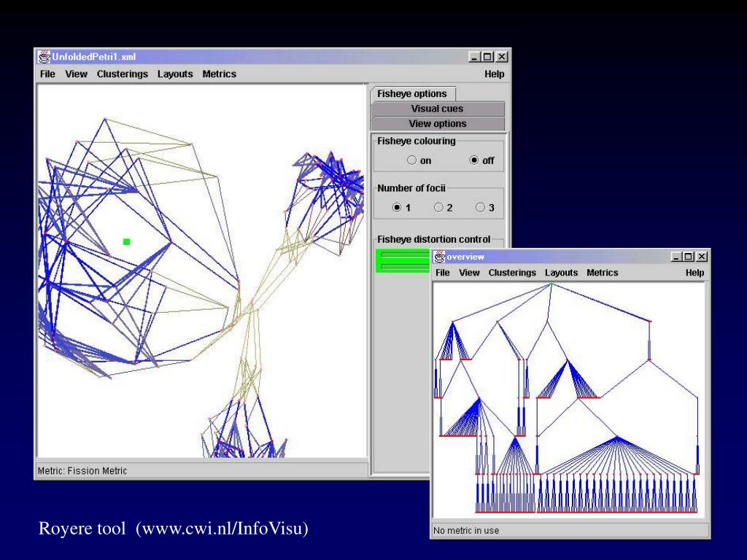Open Layouts menu in UnfoldedPetri1.xml window
747x560 pixels.
175,74
